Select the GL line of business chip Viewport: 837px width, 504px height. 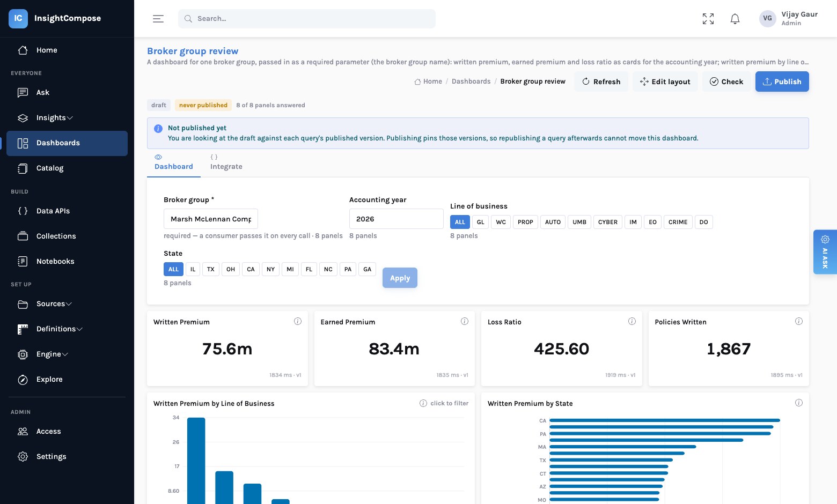[x=481, y=222]
